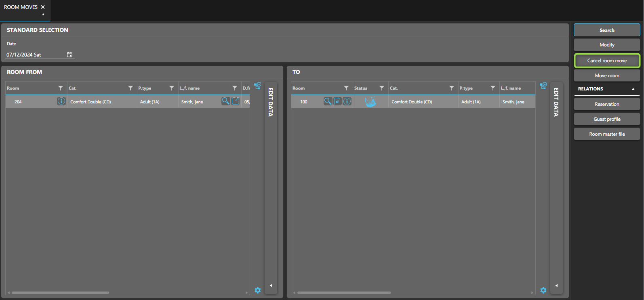Click the magnifier search icon for room 100
Screen dimensions: 644x300
click(328, 101)
